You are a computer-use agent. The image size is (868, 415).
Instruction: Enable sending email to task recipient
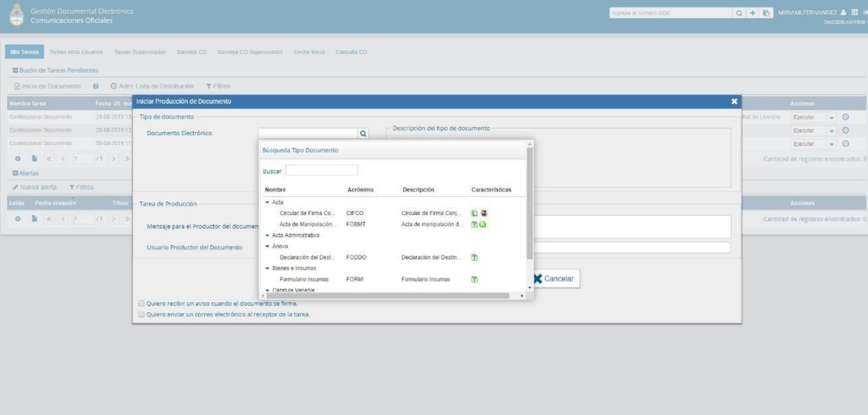[x=141, y=314]
